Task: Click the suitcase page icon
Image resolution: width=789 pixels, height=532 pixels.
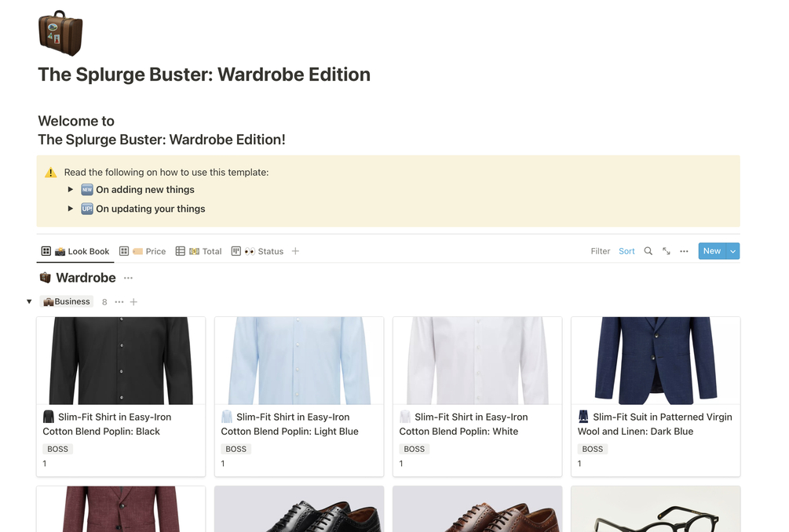Action: 60,33
